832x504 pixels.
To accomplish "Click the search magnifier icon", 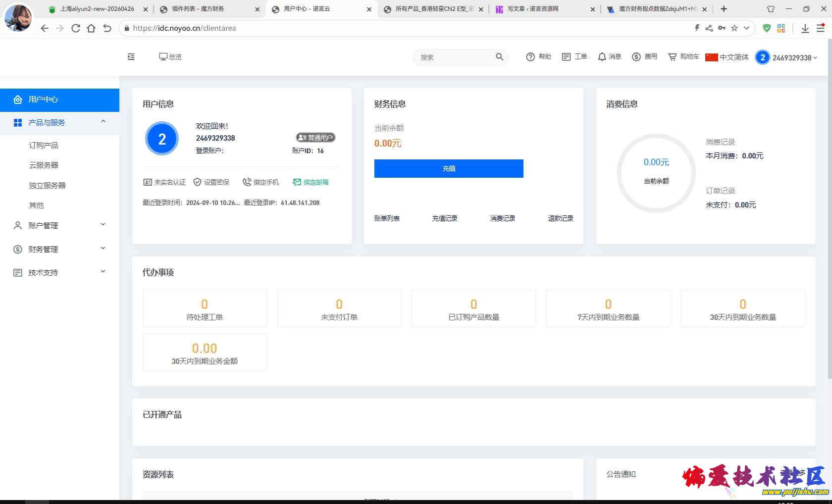I will 499,57.
